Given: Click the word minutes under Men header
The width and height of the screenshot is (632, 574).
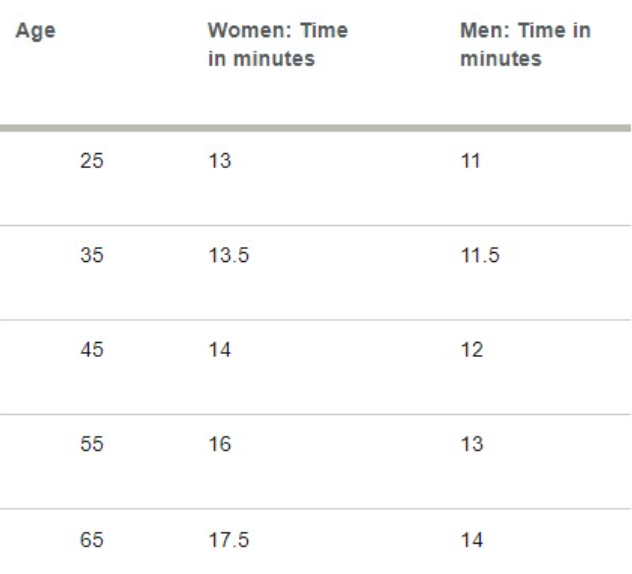Looking at the screenshot, I should pyautogui.click(x=501, y=59).
